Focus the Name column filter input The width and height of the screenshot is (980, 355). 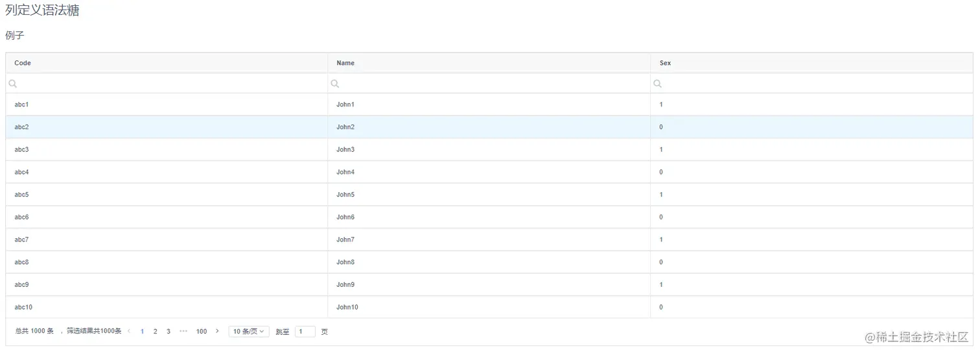493,84
